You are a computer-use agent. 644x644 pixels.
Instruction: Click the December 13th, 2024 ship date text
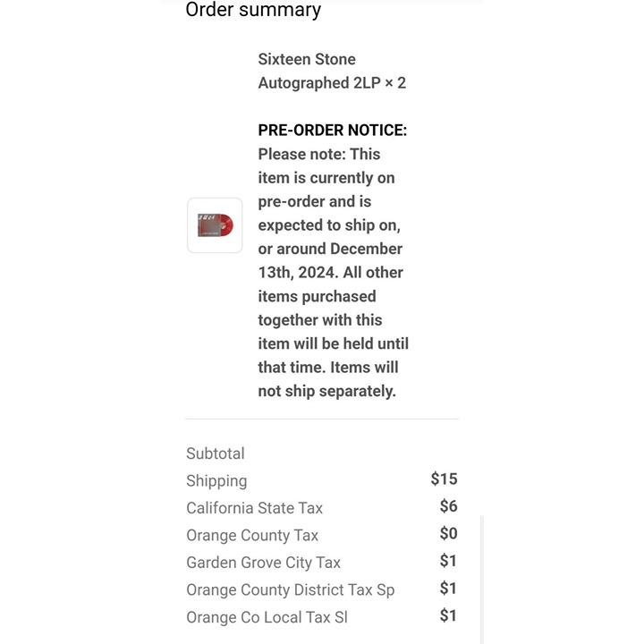point(331,260)
